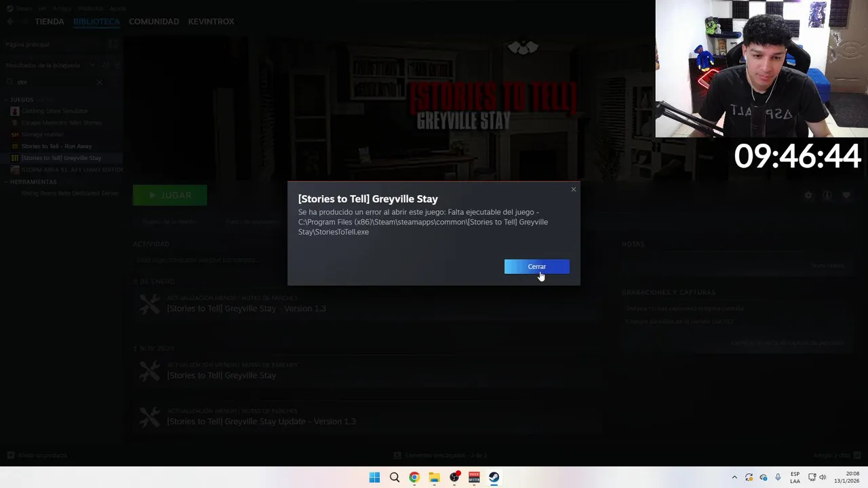Collapse the JUEGOS category
Screen dimensions: 868x488
click(22, 100)
